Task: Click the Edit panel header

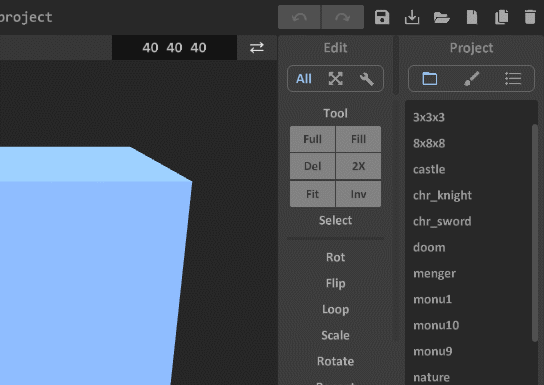Action: tap(335, 48)
